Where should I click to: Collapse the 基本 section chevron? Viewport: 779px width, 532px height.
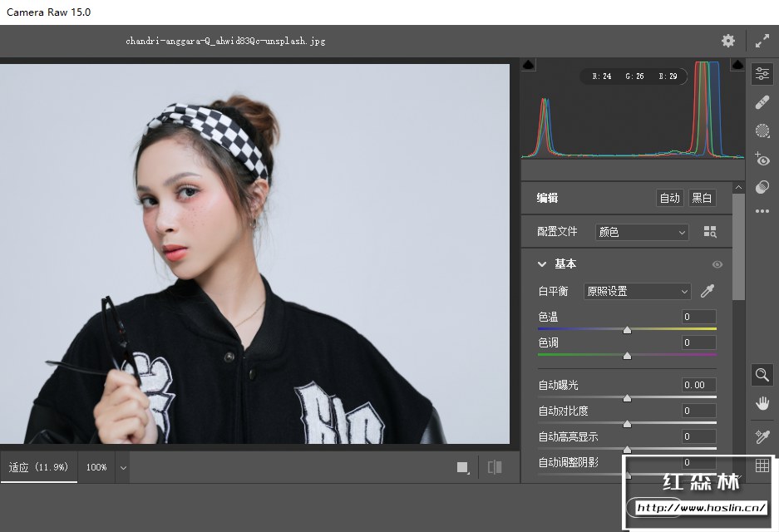542,264
